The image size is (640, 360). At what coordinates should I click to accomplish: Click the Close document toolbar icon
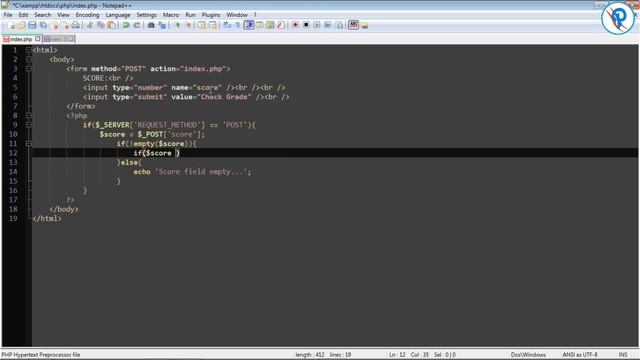(56, 25)
